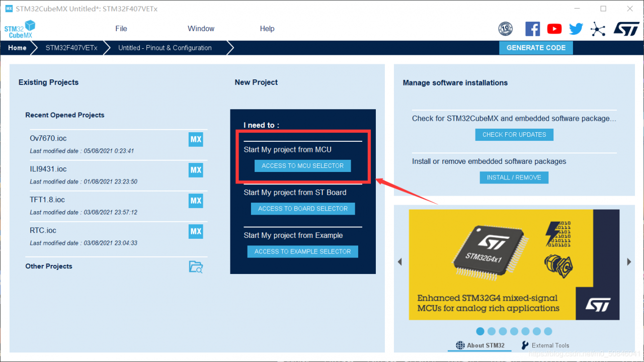
Task: Open the RTC.ioc MX project icon
Action: tap(196, 231)
